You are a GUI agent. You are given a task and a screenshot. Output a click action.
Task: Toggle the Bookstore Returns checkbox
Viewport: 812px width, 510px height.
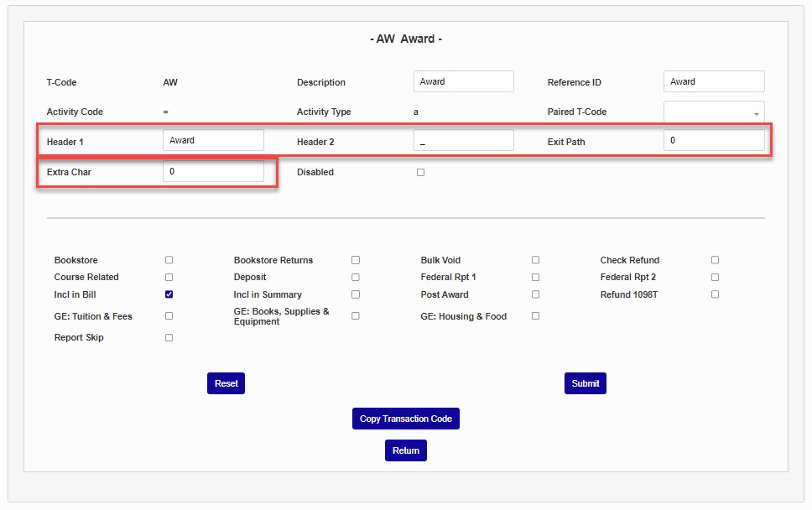(x=356, y=260)
